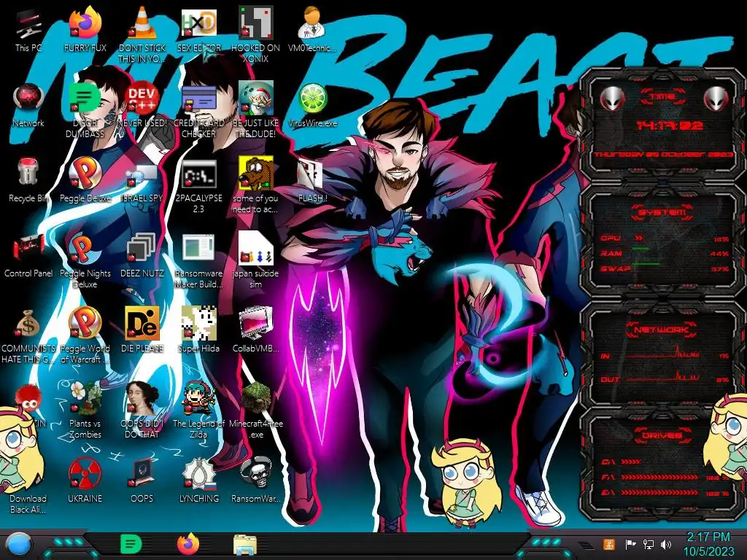Select the HOOKED ON XONIX icon
This screenshot has width=747, height=560.
255,34
